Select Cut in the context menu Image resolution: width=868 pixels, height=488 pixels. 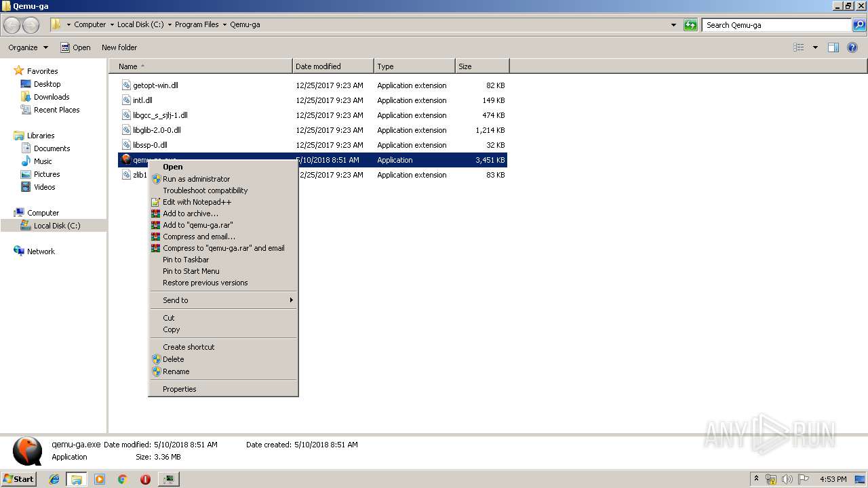pos(223,318)
